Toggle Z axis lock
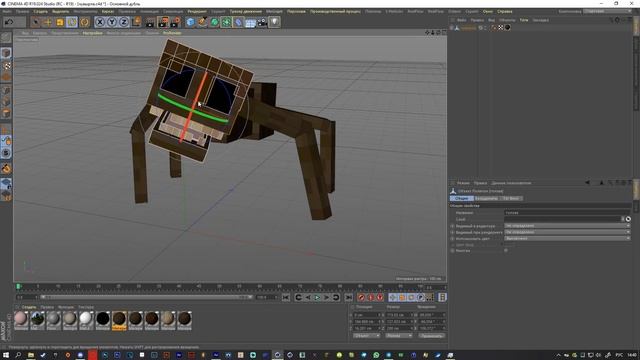This screenshot has width=640, height=360. [x=124, y=22]
